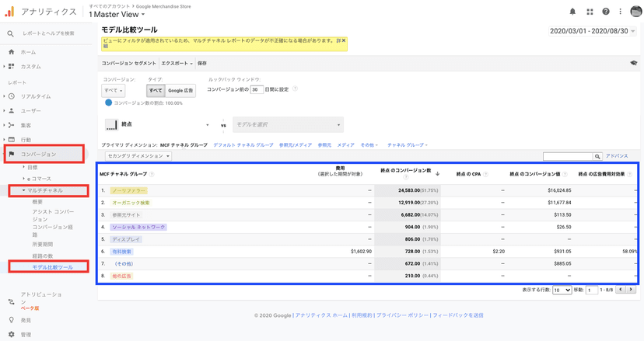This screenshot has height=341, width=644.
Task: Open the user account avatar
Action: 636,11
